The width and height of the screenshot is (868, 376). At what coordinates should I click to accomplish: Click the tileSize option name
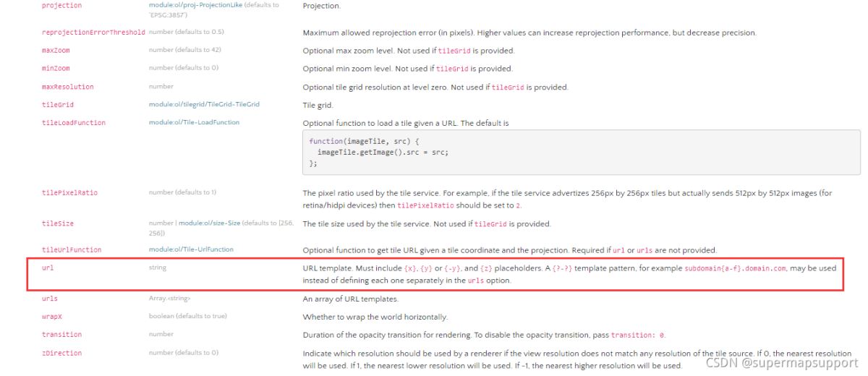click(58, 223)
